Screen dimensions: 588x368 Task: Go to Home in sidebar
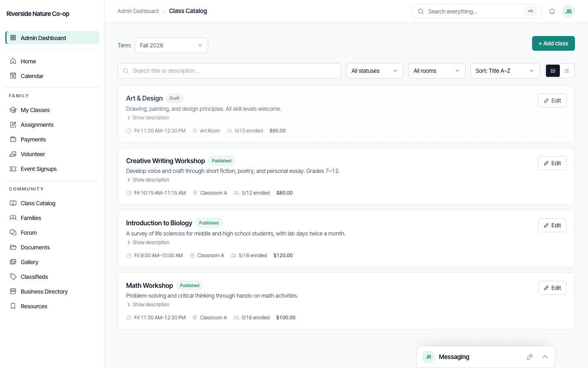pos(52,61)
